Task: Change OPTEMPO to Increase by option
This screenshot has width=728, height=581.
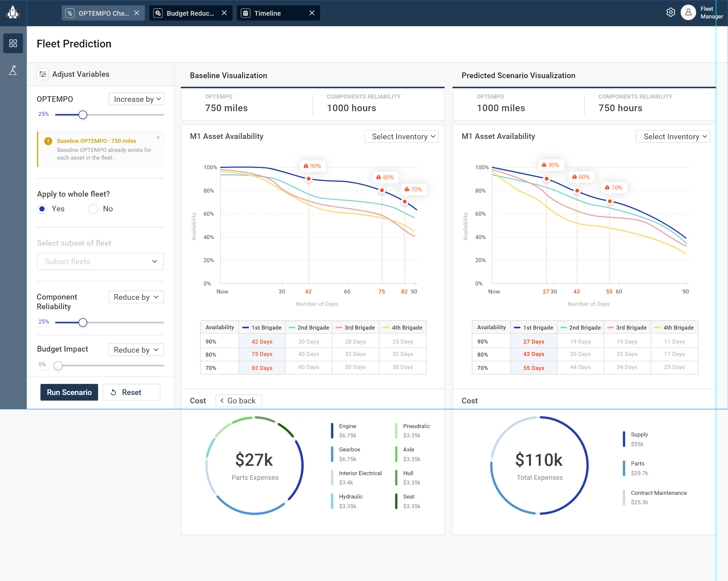Action: [136, 99]
